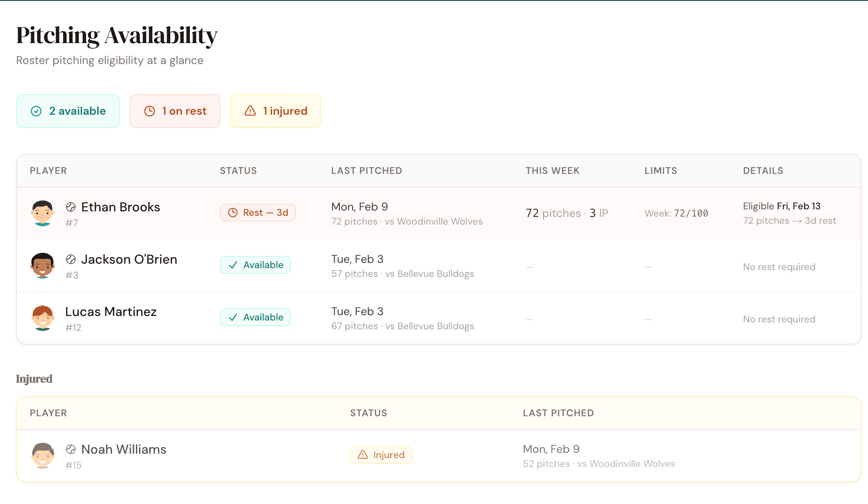Viewport: 868px width, 504px height.
Task: Toggle Ethan Brooks' Rest — 3d badge
Action: [x=258, y=212]
